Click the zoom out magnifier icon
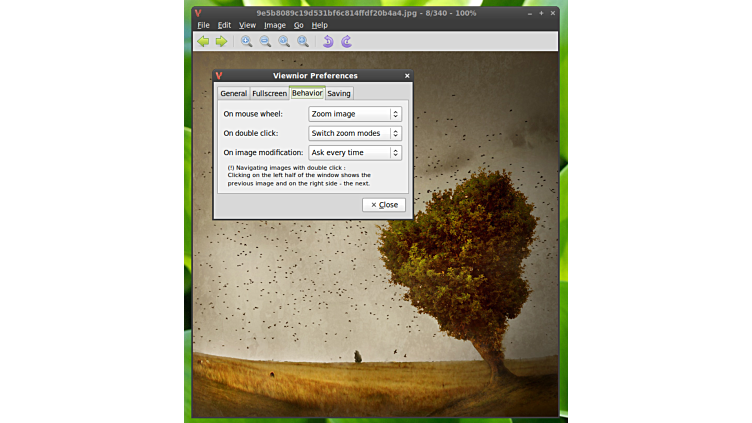Viewport: 752px width, 423px height. click(x=266, y=42)
